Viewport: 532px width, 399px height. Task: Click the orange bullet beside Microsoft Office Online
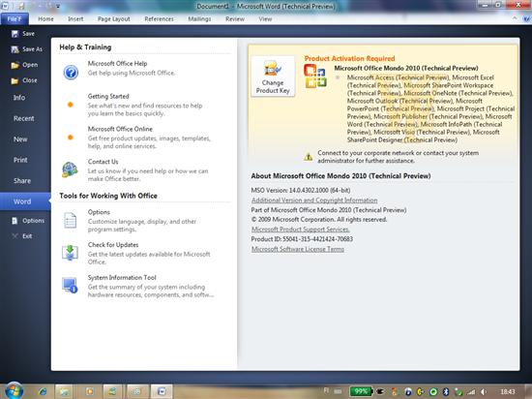pos(71,138)
